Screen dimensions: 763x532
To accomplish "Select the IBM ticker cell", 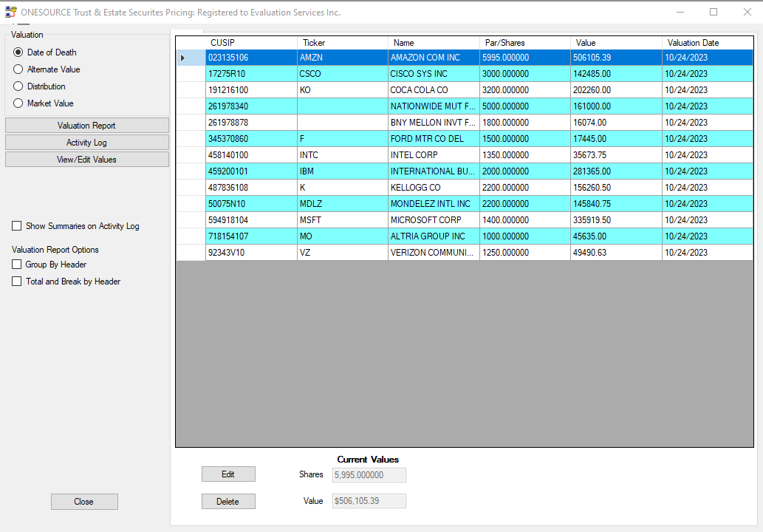I will (x=343, y=171).
